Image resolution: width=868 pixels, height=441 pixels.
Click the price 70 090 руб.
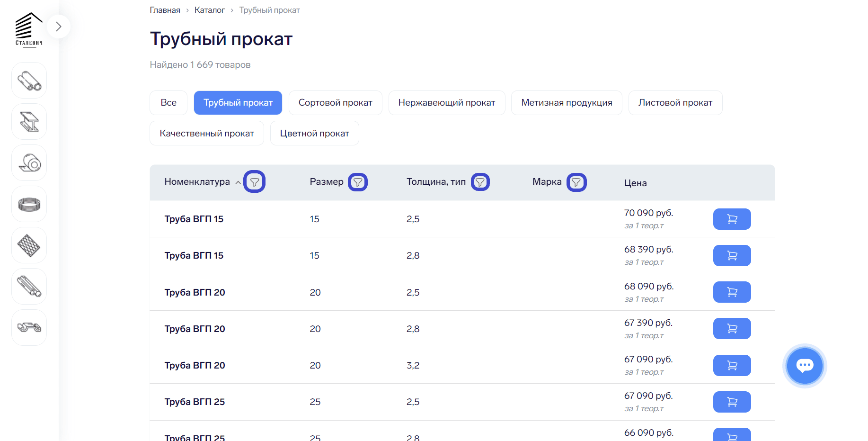(648, 213)
